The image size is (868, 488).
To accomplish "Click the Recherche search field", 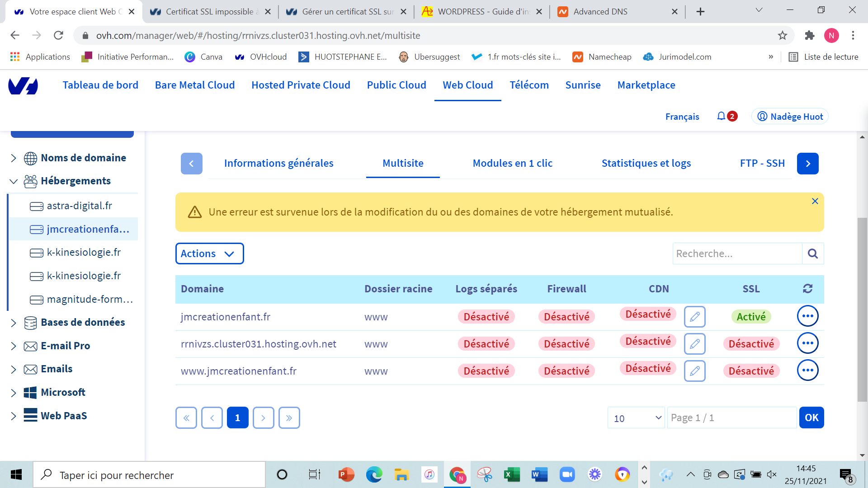I will (x=737, y=254).
